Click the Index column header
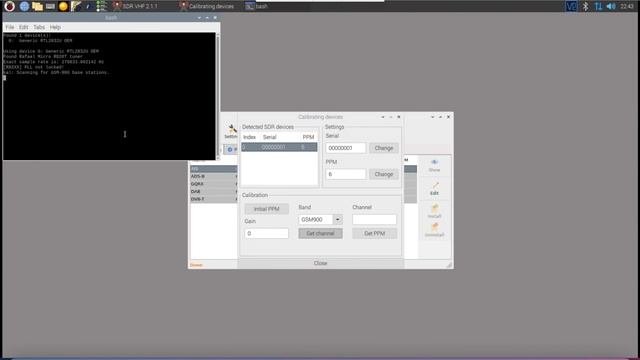 point(249,137)
